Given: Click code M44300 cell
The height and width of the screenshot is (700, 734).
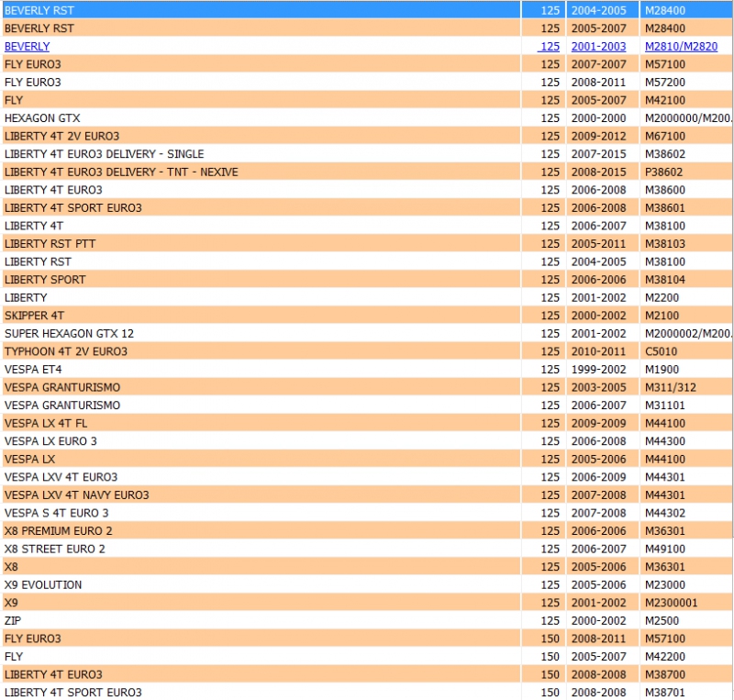Looking at the screenshot, I should point(685,441).
